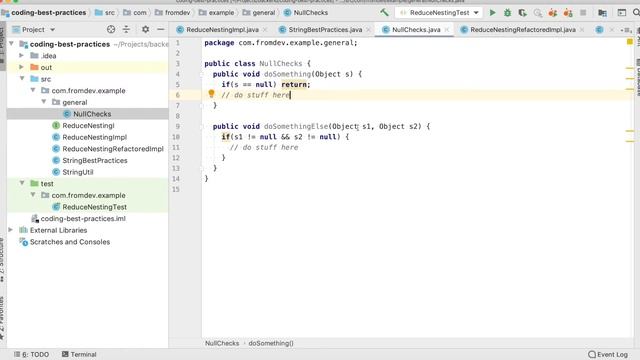Viewport: 640px width, 360px height.
Task: Select ReduceNestingRefactoredImpl in project tree
Action: 113,149
